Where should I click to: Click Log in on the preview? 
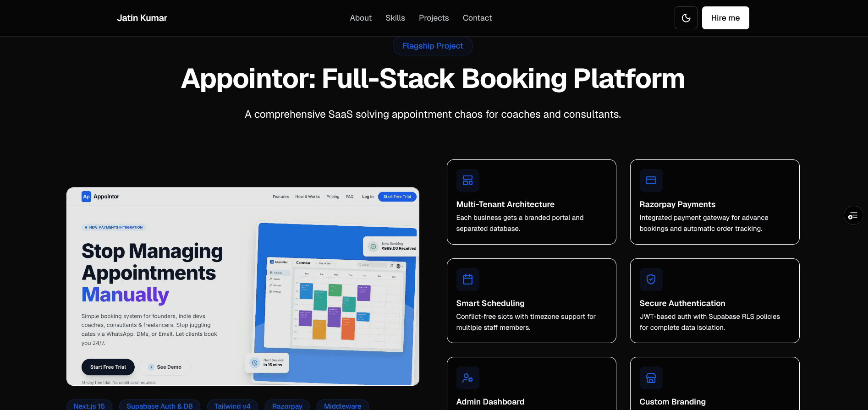tap(368, 197)
